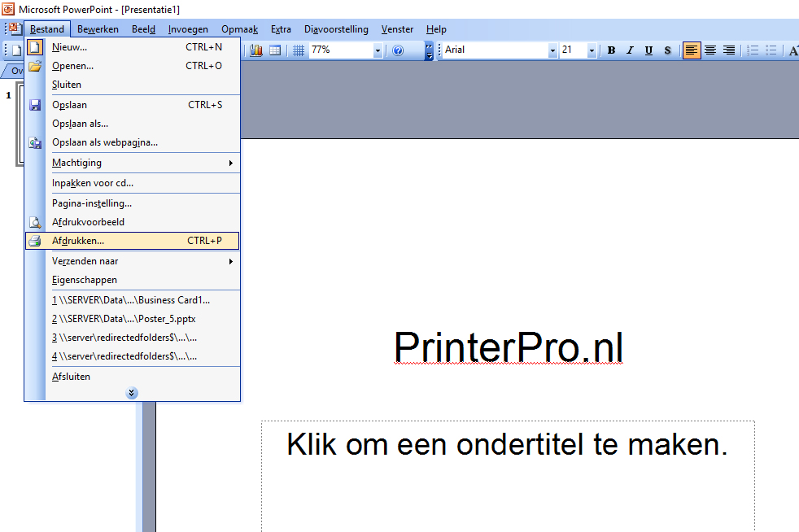This screenshot has width=799, height=532.
Task: Open Pagina-instelling... dialog
Action: tap(132, 203)
